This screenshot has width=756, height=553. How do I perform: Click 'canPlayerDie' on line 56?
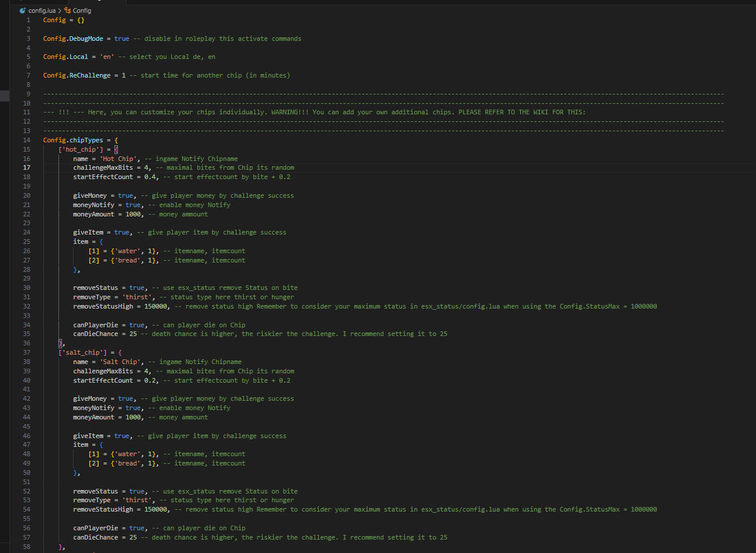96,528
